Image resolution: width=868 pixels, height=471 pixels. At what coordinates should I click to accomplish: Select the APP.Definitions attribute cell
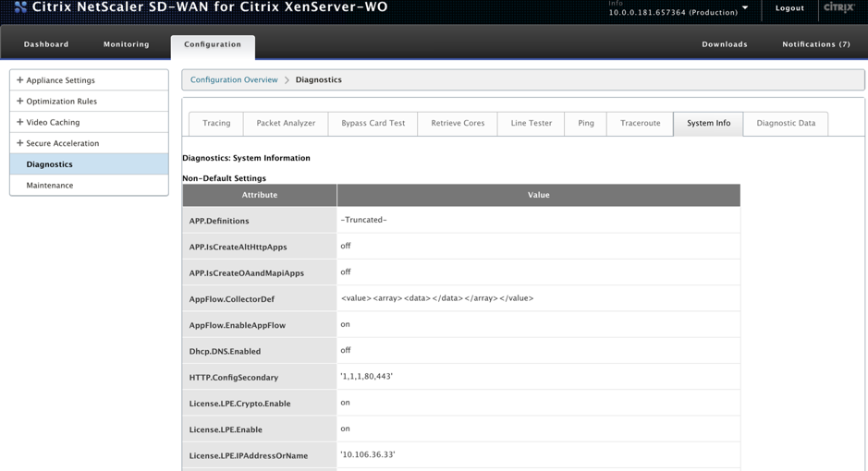click(x=260, y=220)
